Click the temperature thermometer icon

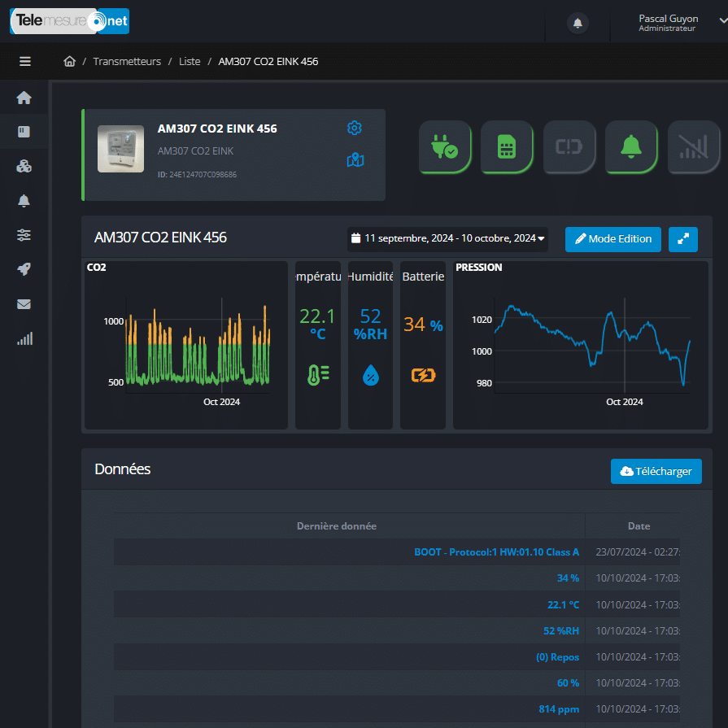click(318, 375)
